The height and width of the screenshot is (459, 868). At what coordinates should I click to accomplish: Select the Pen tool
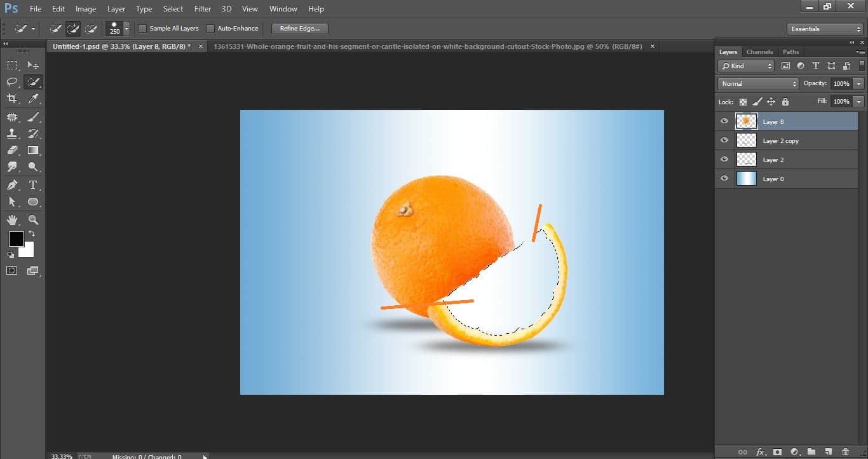[12, 185]
